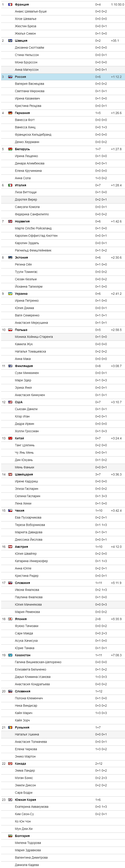Click the Japan flag icon
125x868 pixels.
(10, 619)
